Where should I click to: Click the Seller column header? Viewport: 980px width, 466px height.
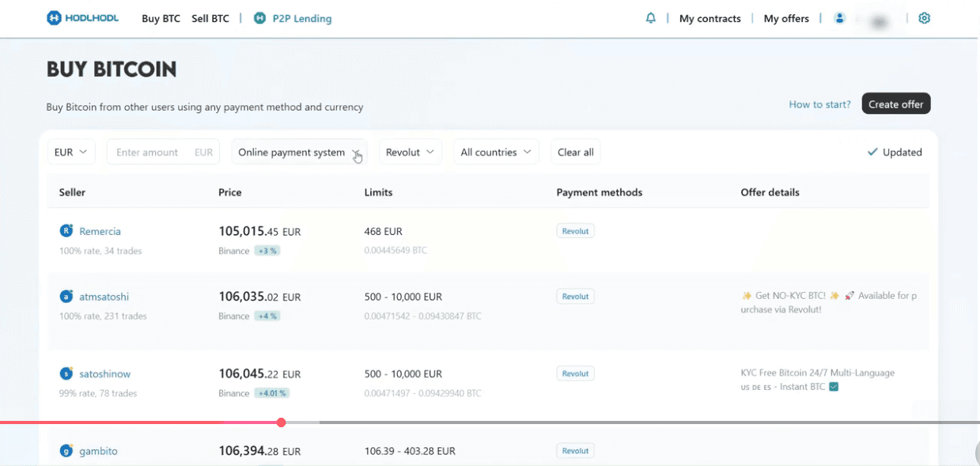pyautogui.click(x=72, y=192)
